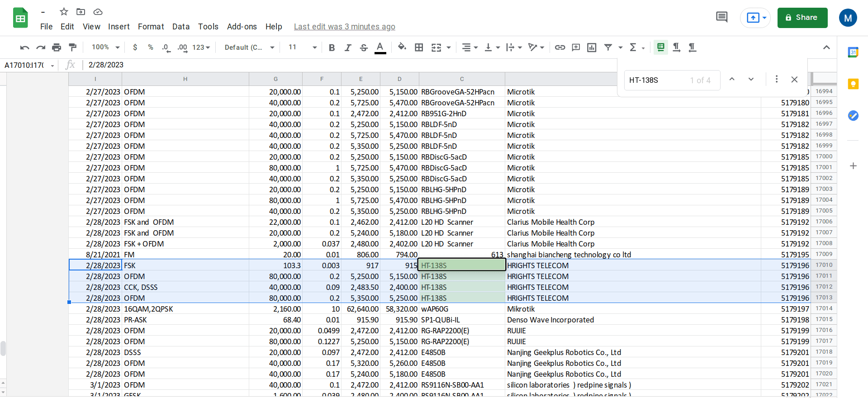The image size is (868, 398).
Task: Pick a text color
Action: 380,47
